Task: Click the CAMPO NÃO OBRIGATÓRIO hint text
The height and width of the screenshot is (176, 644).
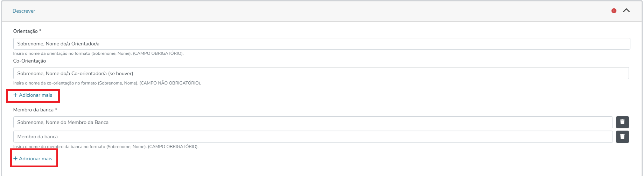Action: [170, 83]
